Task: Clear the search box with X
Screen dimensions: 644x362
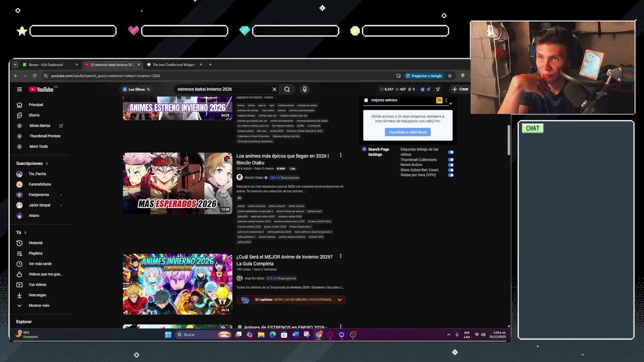Action: coord(274,89)
